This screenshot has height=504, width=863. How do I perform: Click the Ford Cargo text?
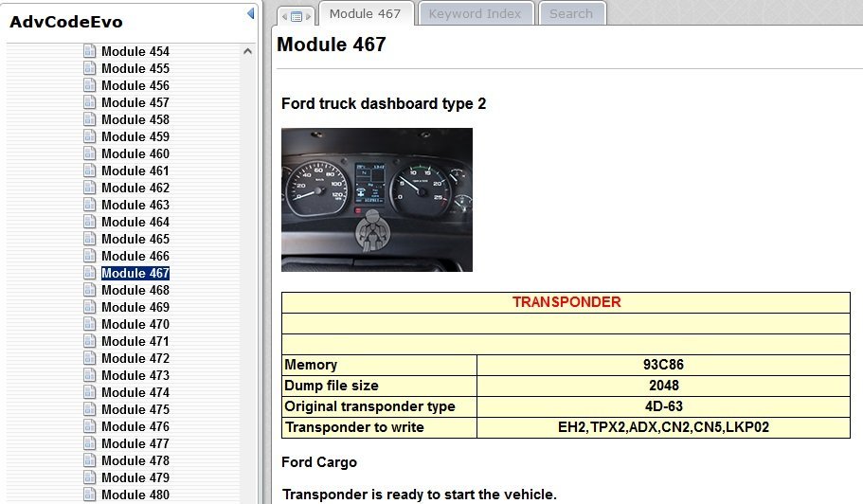(319, 462)
